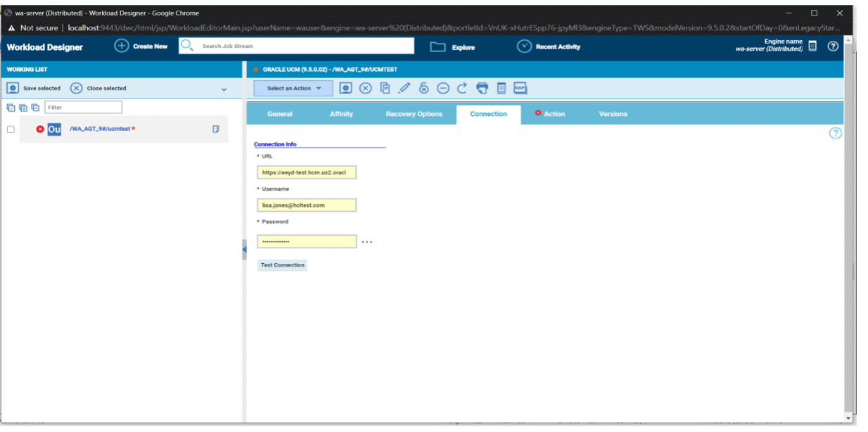This screenshot has height=432, width=868.
Task: Open the Print icon in the job toolbar
Action: [x=482, y=88]
